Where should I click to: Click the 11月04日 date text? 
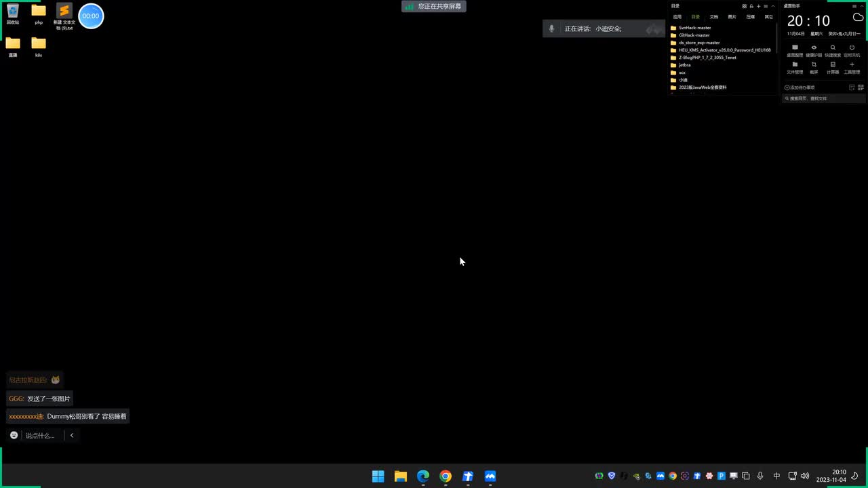(x=796, y=34)
